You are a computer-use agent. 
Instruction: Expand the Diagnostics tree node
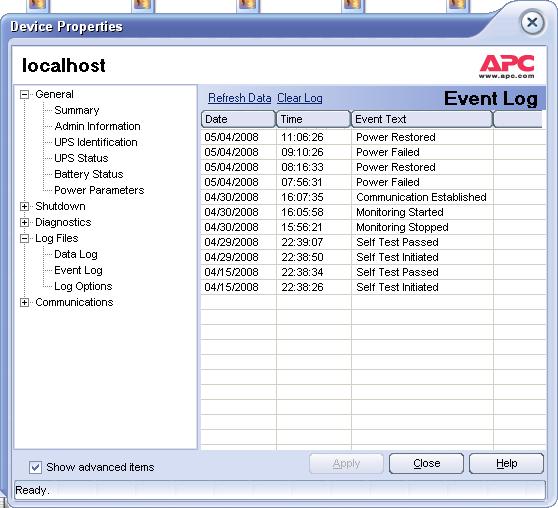click(24, 222)
